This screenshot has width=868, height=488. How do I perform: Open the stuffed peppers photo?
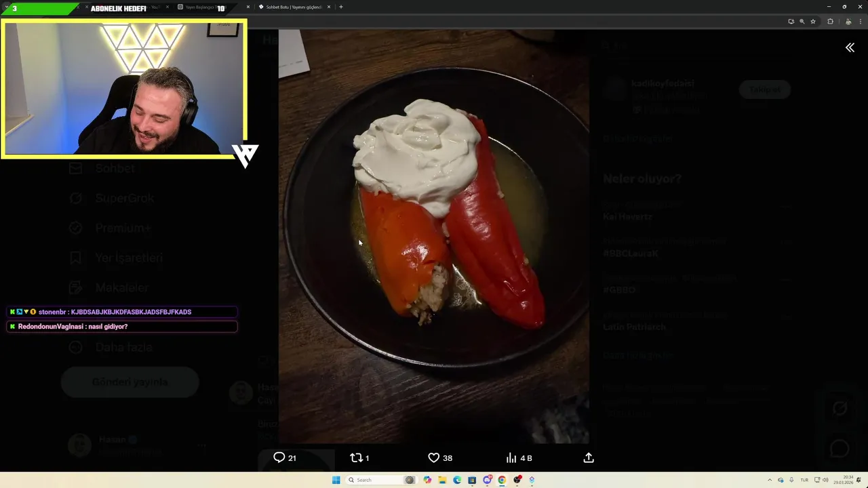coord(434,236)
